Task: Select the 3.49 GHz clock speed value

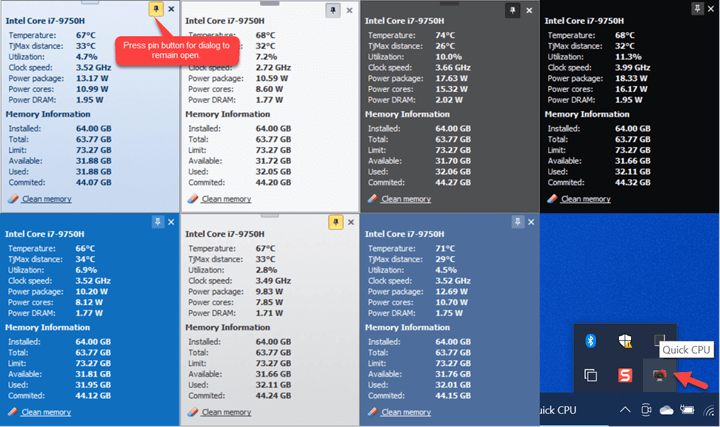Action: pos(273,281)
